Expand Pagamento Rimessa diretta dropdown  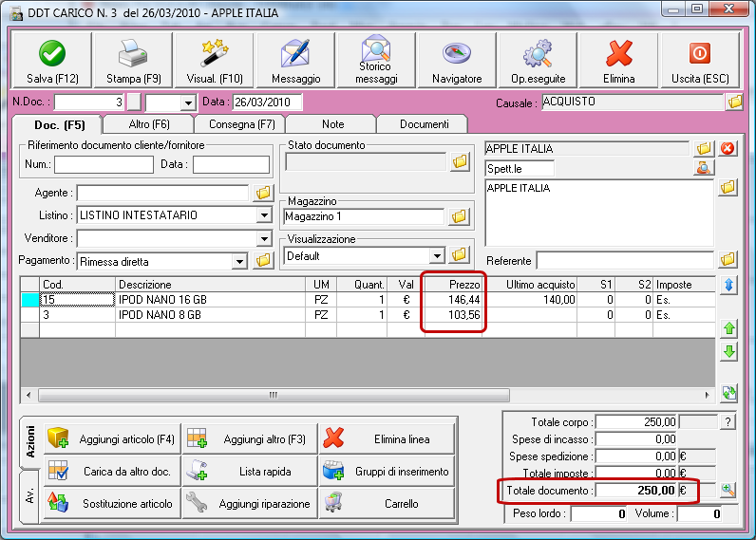click(x=239, y=262)
